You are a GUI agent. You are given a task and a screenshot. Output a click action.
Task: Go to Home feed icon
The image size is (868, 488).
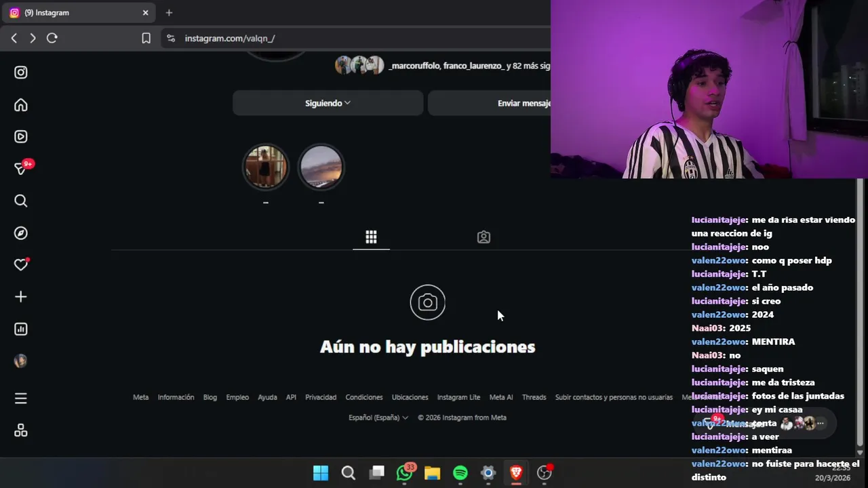[x=21, y=104]
